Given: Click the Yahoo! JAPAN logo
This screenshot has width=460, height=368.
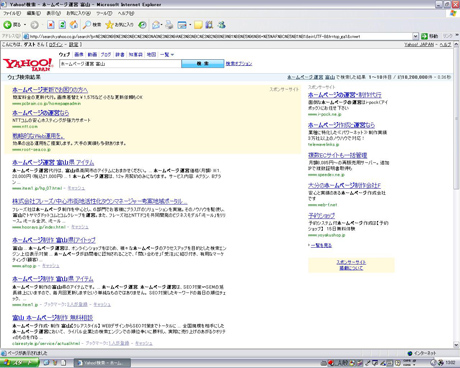Looking at the screenshot, I should pos(28,64).
